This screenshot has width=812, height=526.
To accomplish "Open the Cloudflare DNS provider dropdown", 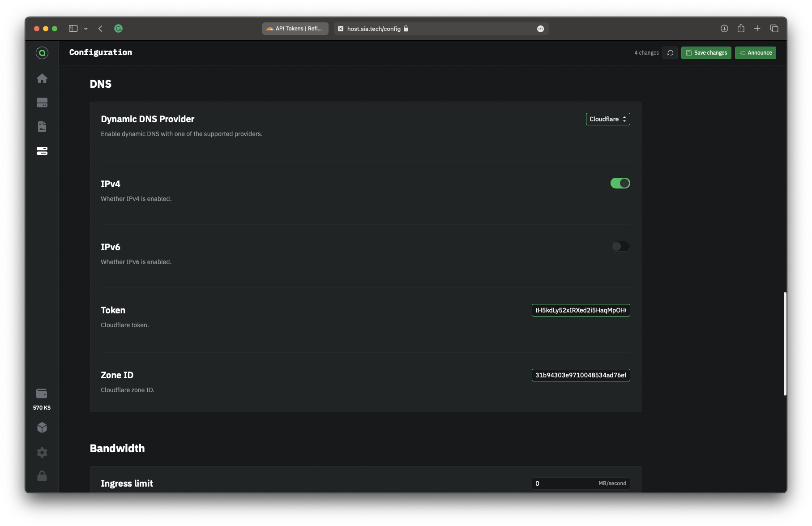I will 607,119.
